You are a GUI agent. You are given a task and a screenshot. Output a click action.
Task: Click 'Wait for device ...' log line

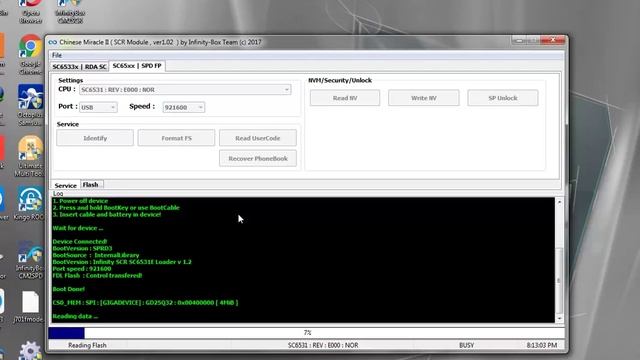tap(78, 228)
